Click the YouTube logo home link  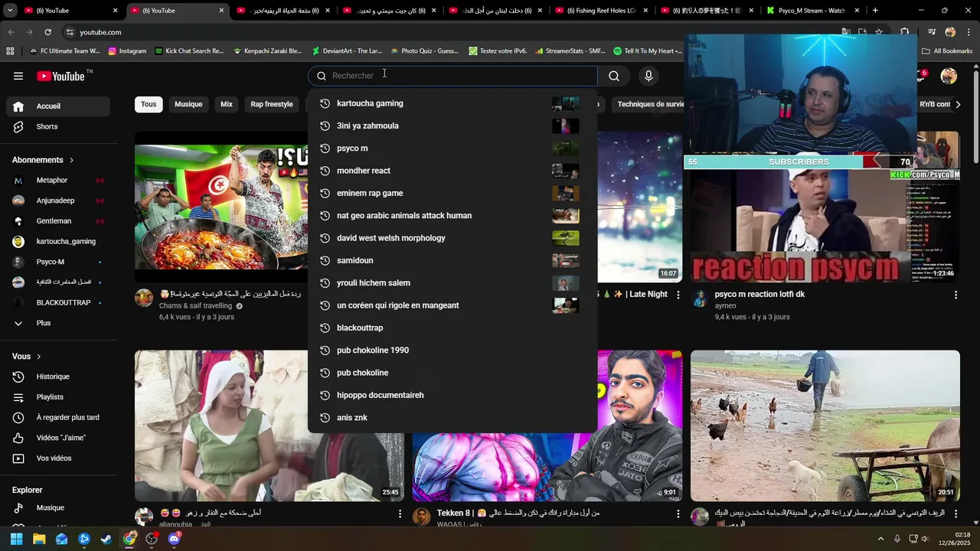point(60,76)
